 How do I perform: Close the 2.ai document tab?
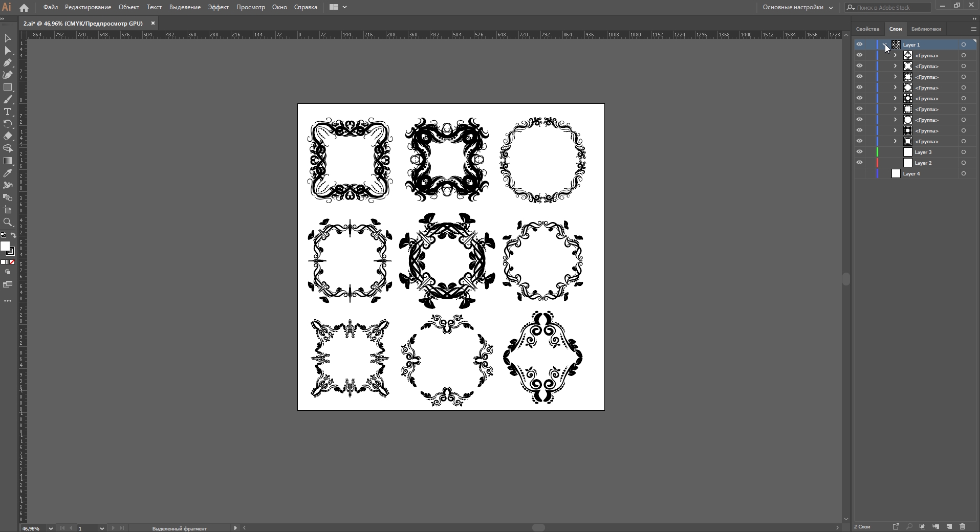click(153, 24)
